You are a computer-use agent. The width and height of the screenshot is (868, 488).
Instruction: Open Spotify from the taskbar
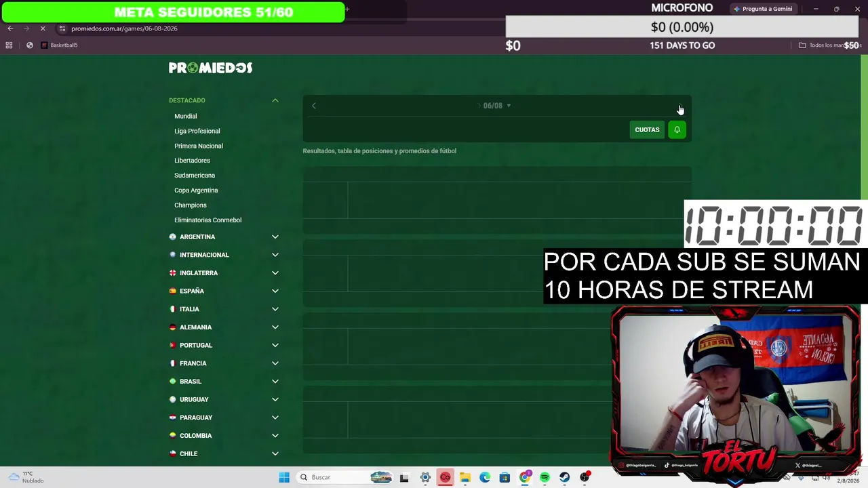click(545, 477)
